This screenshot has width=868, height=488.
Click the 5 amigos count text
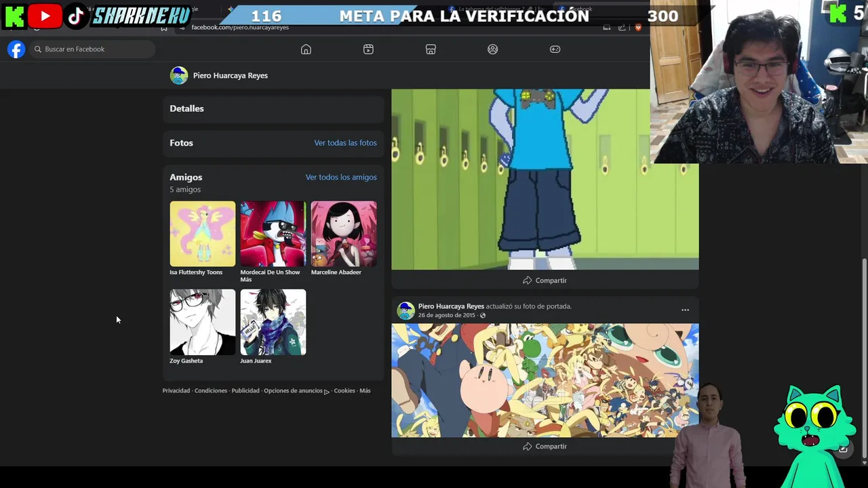point(185,190)
